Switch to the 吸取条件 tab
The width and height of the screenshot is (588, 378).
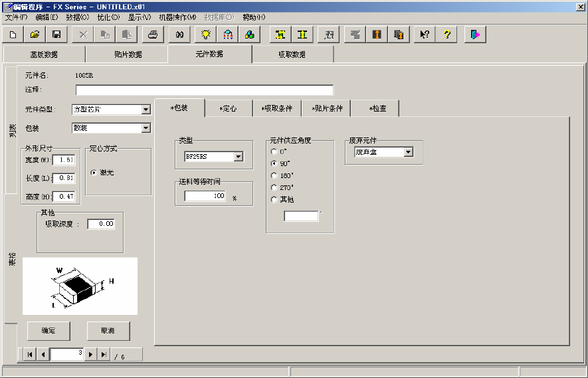coord(276,108)
